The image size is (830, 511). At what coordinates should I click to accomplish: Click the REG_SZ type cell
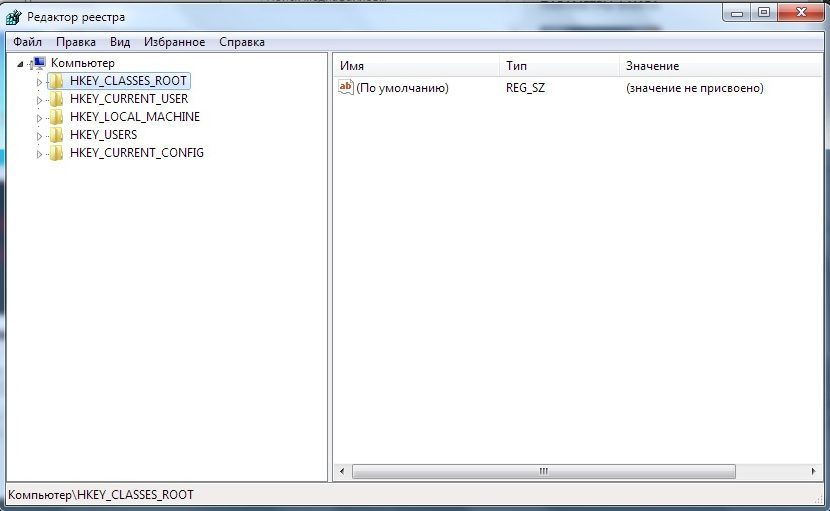coord(525,88)
